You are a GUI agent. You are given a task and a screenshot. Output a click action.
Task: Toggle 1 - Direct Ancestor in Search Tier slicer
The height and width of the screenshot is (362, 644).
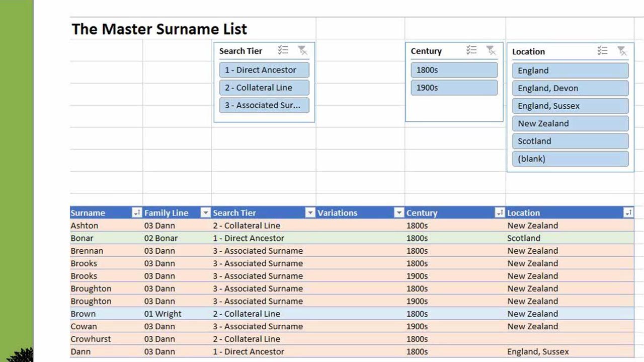[264, 69]
